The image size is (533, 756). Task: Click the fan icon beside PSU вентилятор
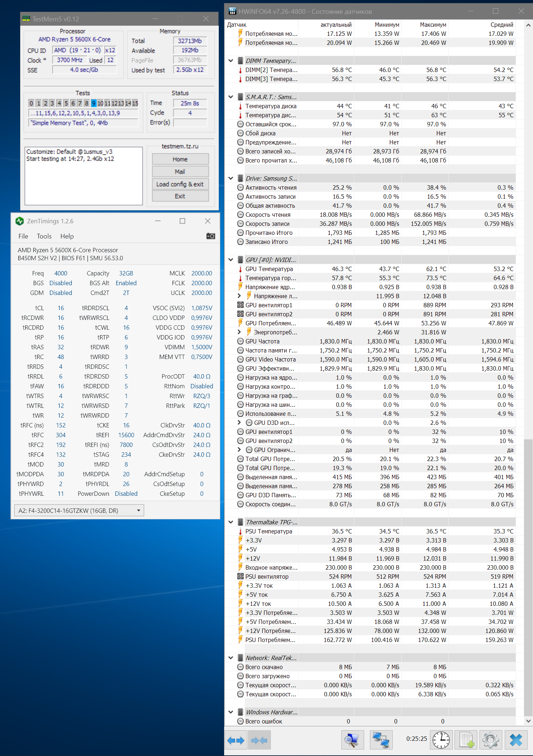[240, 576]
